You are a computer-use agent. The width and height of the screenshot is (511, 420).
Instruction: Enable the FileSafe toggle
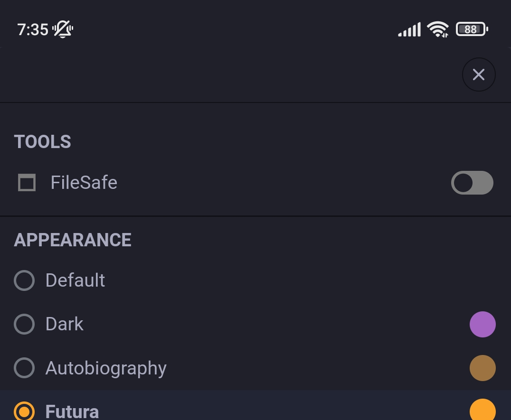pyautogui.click(x=472, y=183)
